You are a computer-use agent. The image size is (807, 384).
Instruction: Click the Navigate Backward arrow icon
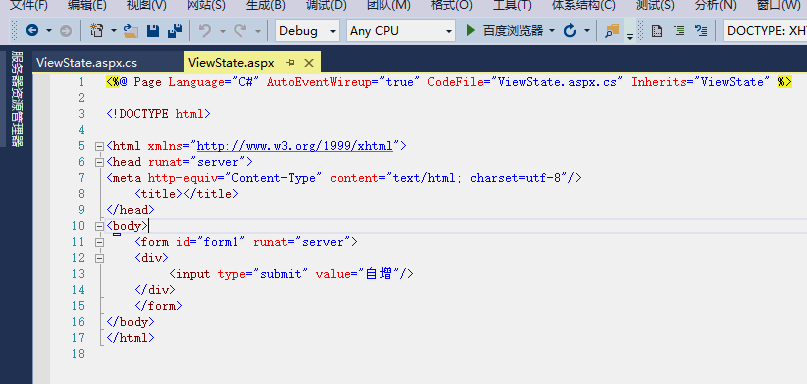click(x=32, y=31)
